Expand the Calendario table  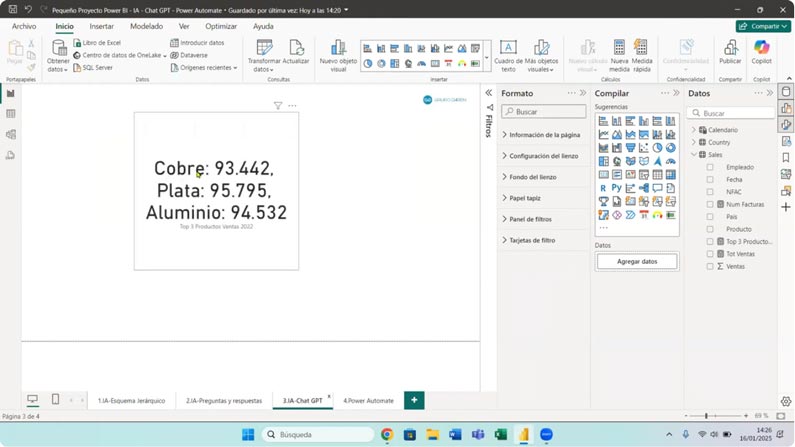tap(694, 130)
